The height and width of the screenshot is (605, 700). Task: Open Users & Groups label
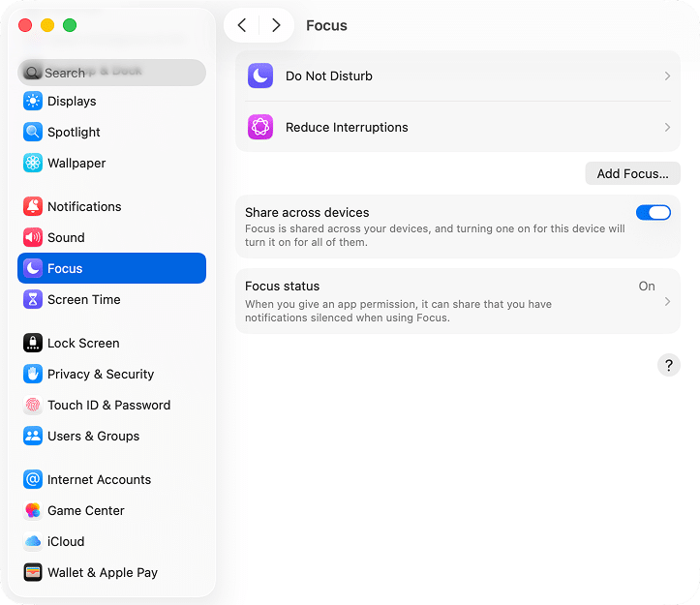coord(93,436)
